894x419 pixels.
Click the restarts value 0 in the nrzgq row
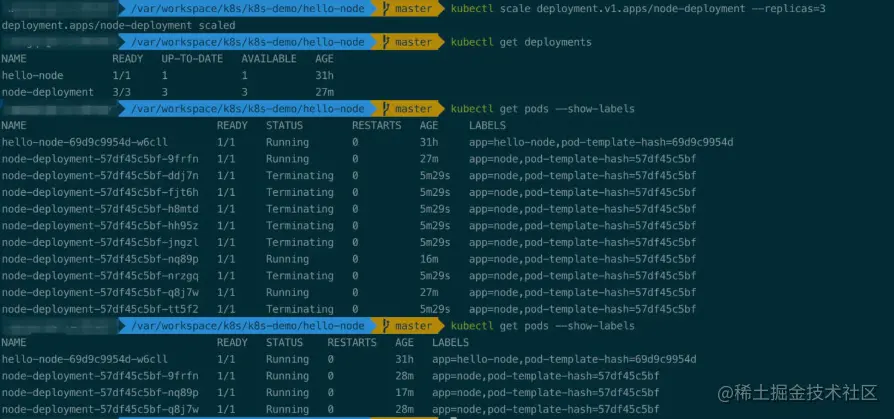355,276
